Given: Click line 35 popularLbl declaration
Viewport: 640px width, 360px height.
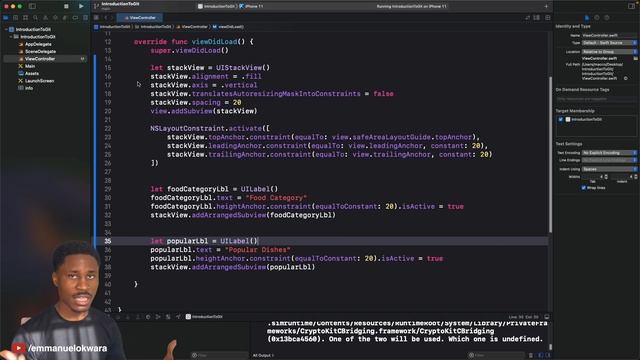Looking at the screenshot, I should (x=204, y=241).
